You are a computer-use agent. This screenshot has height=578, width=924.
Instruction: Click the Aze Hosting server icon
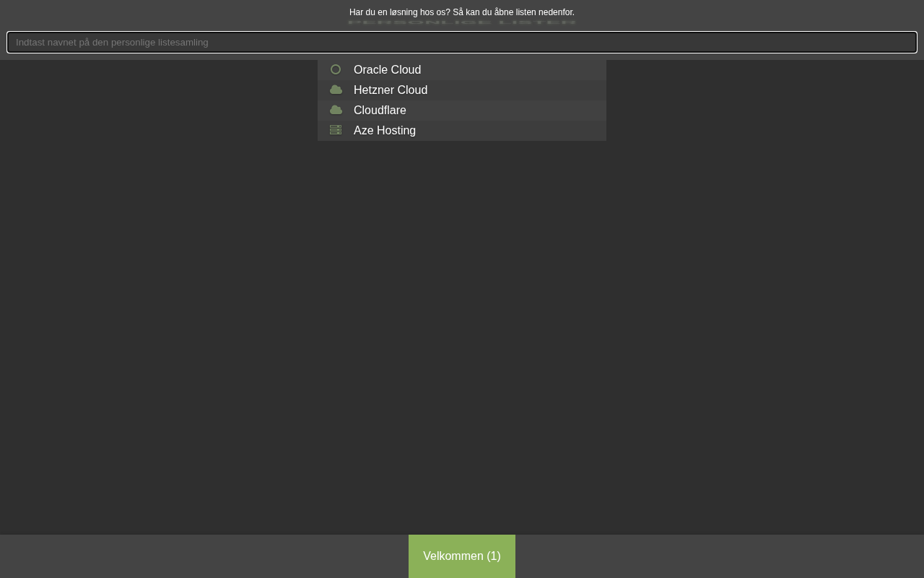coord(336,130)
